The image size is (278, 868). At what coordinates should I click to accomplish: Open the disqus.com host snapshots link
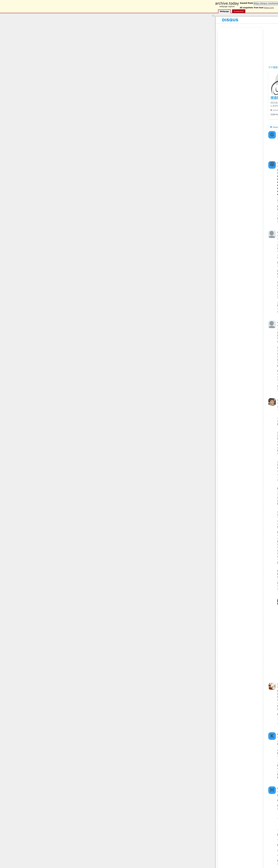click(269, 7)
